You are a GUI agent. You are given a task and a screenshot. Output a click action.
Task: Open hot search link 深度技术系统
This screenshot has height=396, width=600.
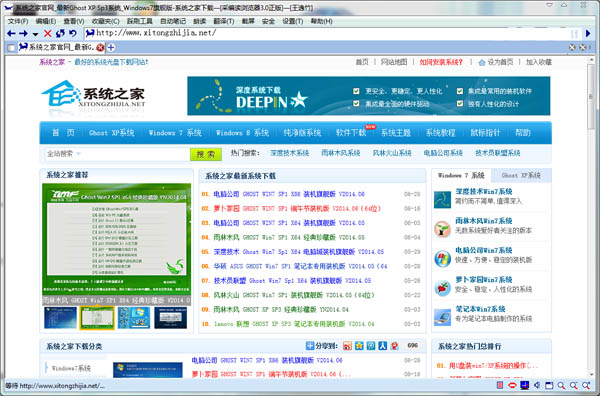tap(290, 153)
